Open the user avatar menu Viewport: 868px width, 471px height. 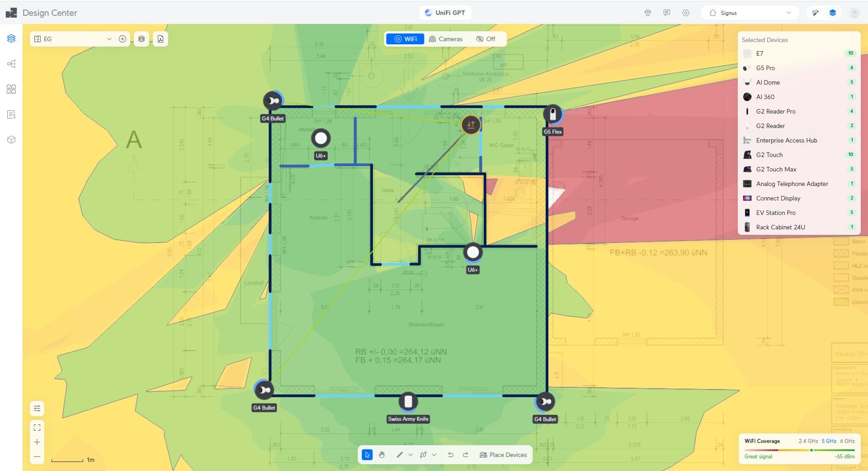[x=854, y=13]
